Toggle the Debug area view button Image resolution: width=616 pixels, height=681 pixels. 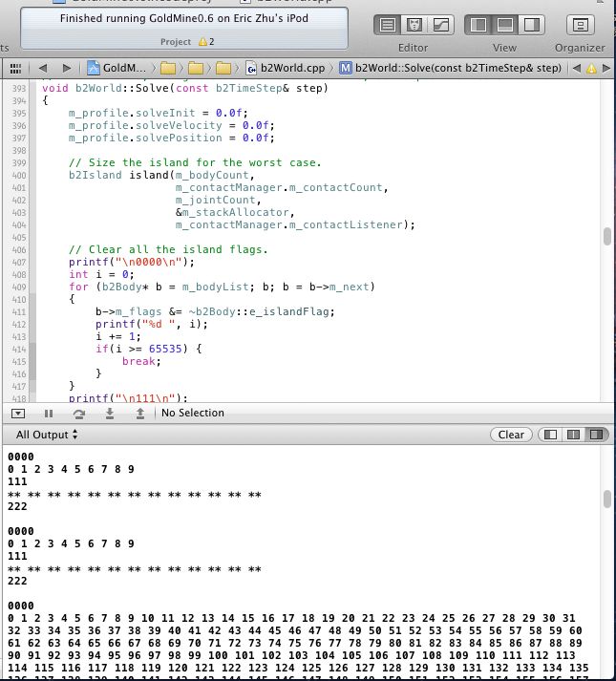click(x=505, y=25)
